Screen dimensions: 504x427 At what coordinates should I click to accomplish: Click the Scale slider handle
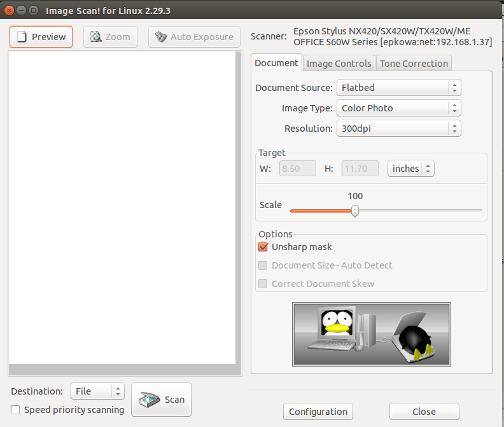[355, 211]
